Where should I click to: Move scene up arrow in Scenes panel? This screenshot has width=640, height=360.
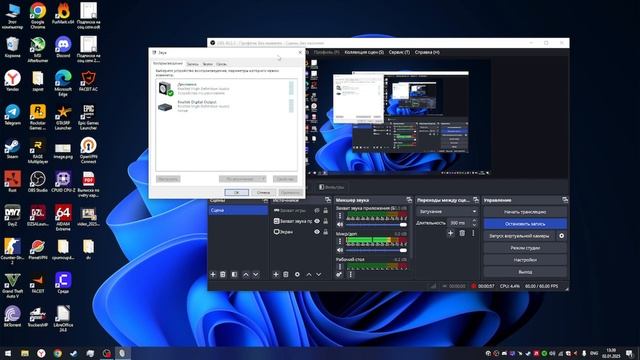pos(246,275)
